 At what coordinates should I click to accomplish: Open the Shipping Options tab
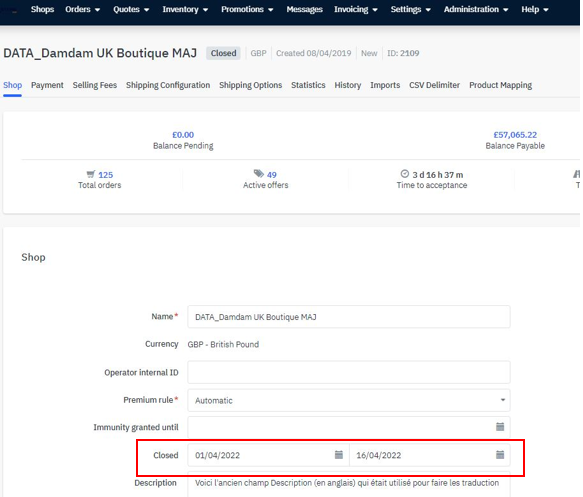tap(251, 85)
